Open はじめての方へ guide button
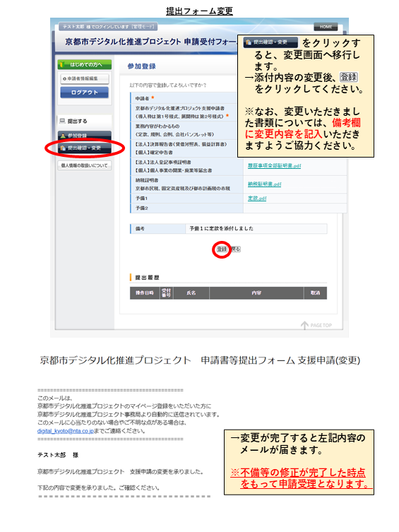The height and width of the screenshot is (532, 399). 85,64
